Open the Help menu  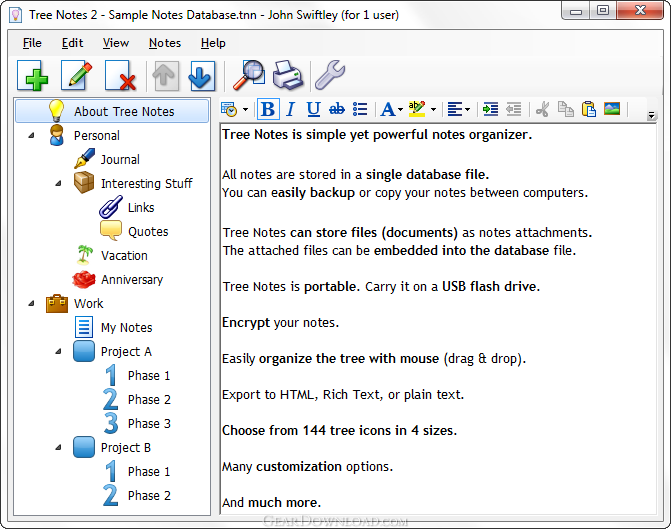tap(213, 43)
